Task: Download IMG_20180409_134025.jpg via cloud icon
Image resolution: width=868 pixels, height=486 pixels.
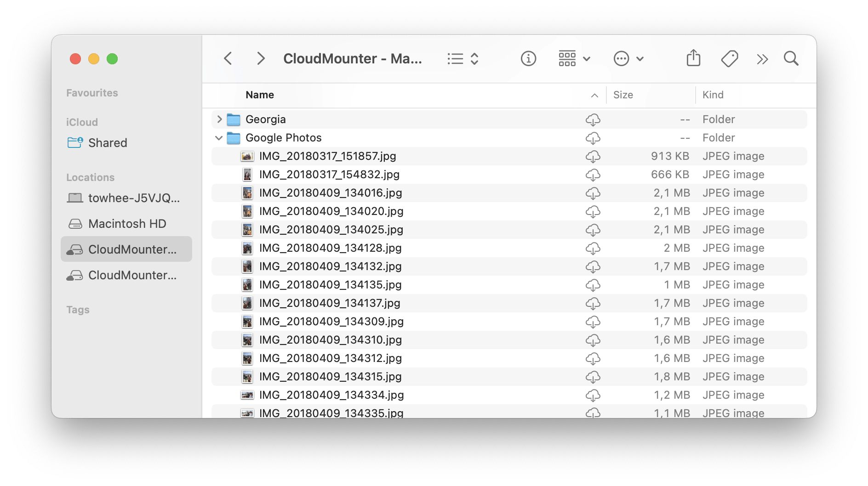Action: coord(593,230)
